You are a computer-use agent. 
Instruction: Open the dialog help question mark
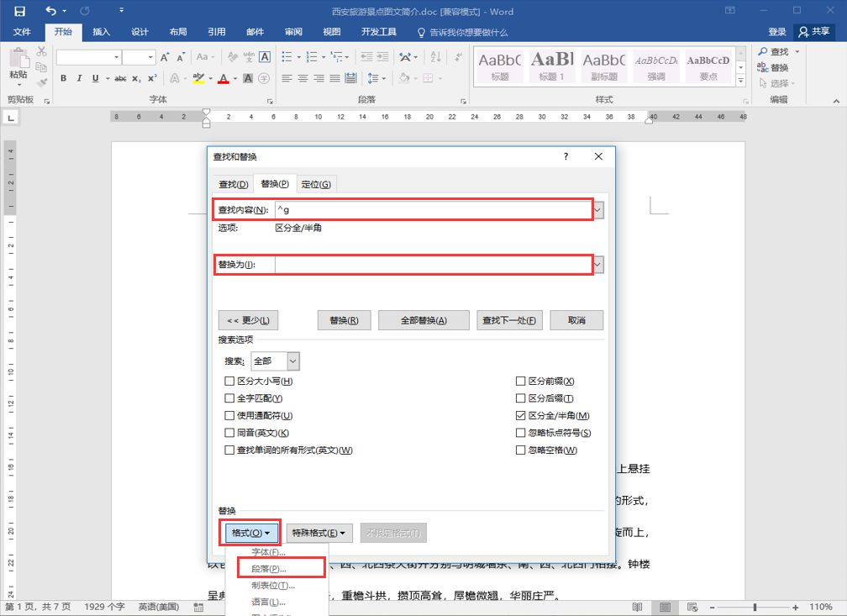[x=566, y=156]
